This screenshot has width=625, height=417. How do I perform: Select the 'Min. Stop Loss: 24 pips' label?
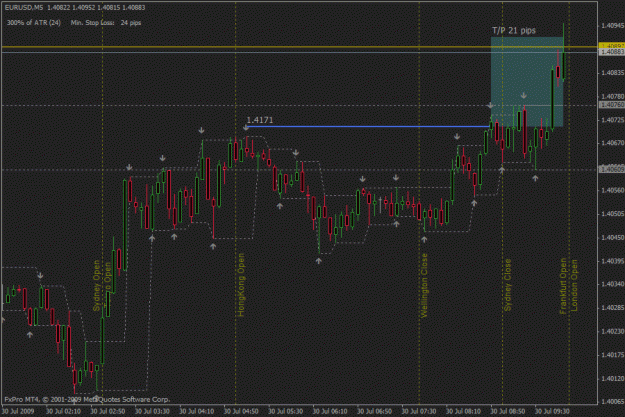(x=106, y=23)
